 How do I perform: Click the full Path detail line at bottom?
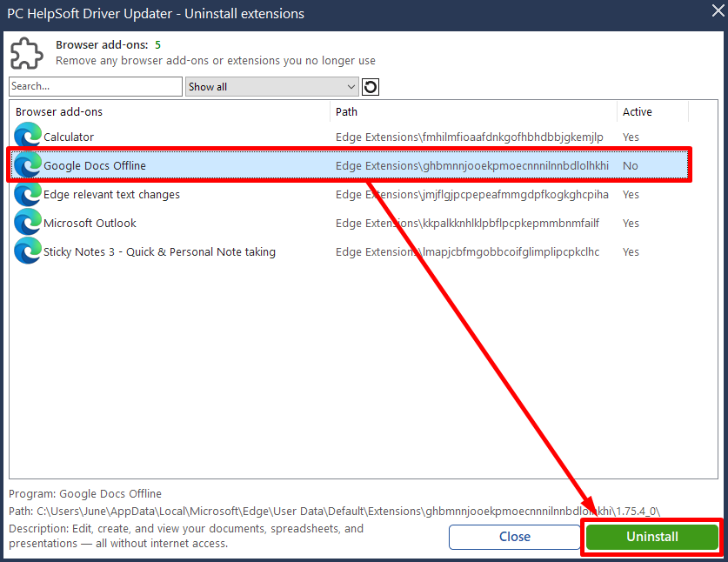tap(334, 512)
